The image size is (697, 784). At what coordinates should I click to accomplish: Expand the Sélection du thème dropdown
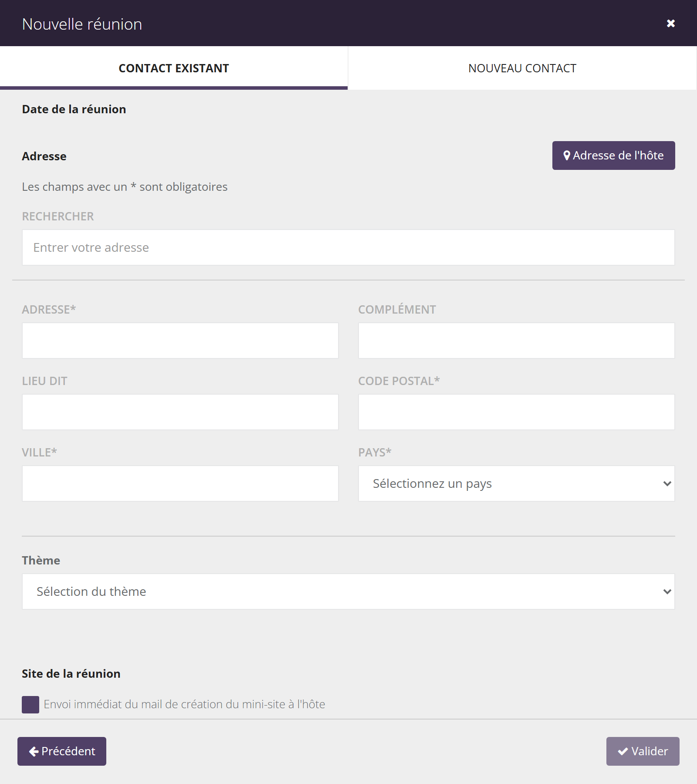pos(348,591)
